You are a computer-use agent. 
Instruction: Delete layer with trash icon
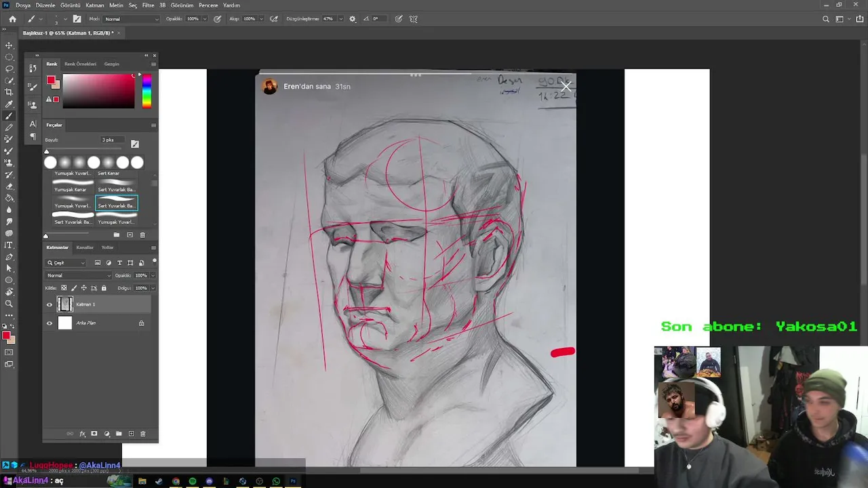(x=142, y=434)
